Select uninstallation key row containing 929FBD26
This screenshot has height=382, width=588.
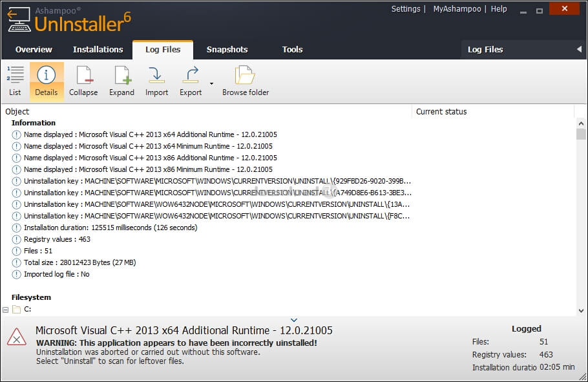coord(211,181)
